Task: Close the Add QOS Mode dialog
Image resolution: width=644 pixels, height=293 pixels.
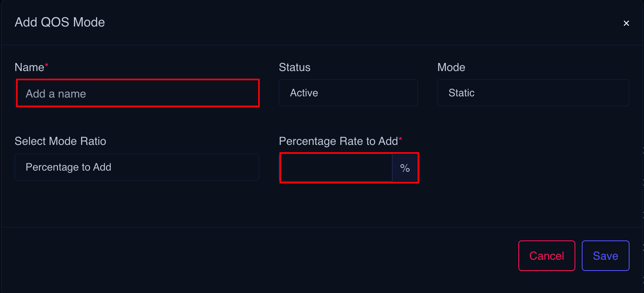Action: click(x=626, y=23)
